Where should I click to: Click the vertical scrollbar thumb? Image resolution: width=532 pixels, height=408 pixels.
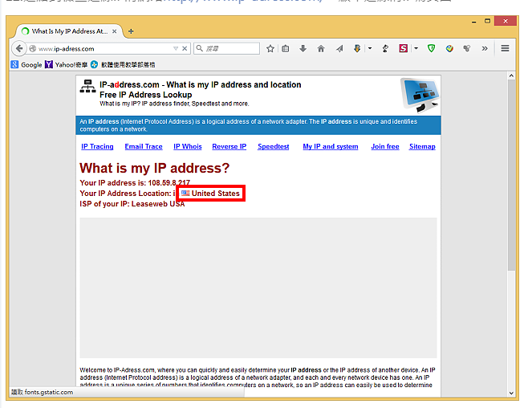tap(512, 175)
